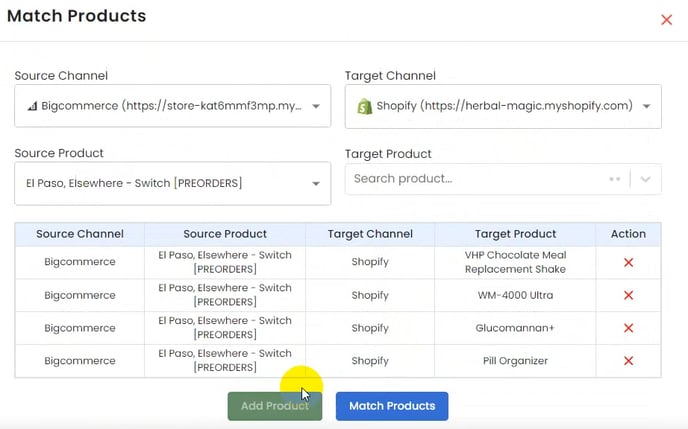The width and height of the screenshot is (688, 429).
Task: Click source product text in Pill Organizer row
Action: coord(225,360)
